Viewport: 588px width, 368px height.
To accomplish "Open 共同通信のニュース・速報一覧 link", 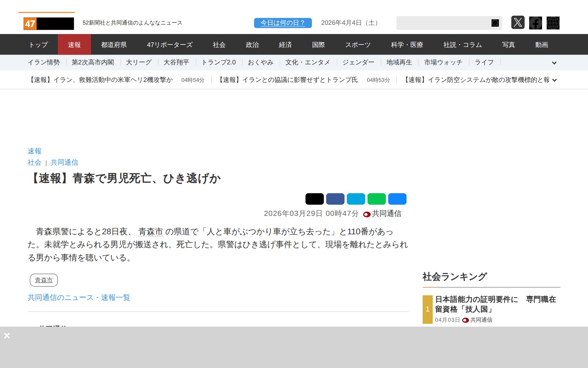I will click(79, 297).
